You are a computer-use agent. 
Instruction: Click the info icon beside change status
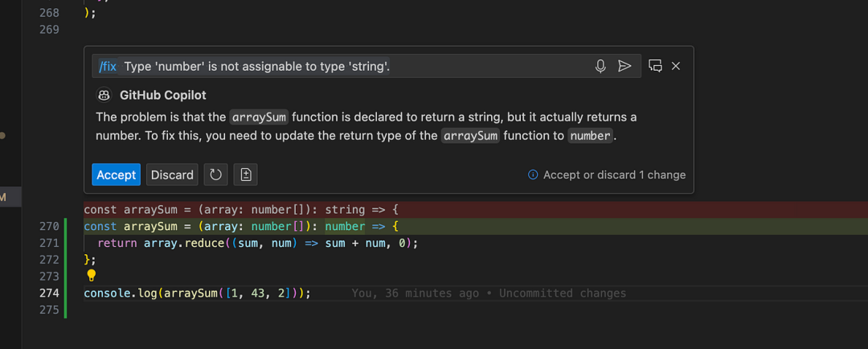click(x=533, y=174)
